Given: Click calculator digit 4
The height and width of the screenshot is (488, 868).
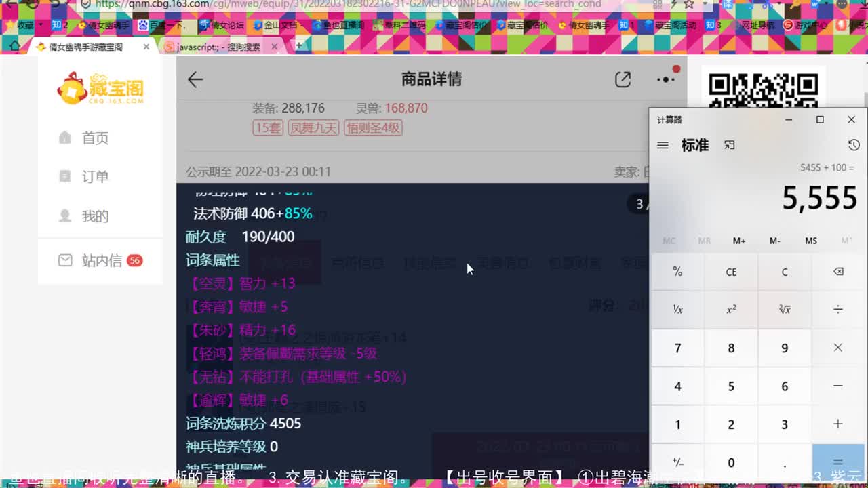Looking at the screenshot, I should tap(677, 386).
